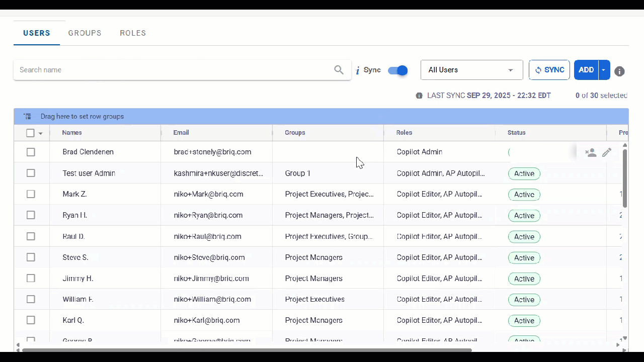Sort by the Groups column header

pos(295,133)
